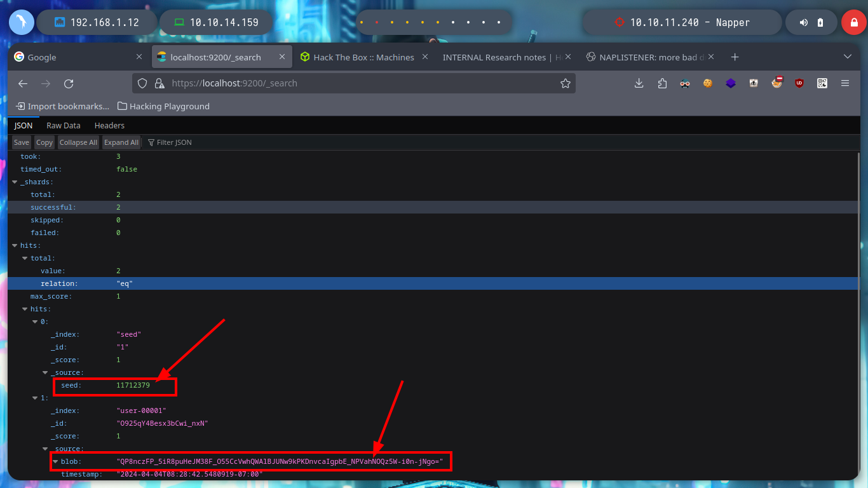Open the Firefox hamburger menu
Viewport: 868px width, 488px height.
point(845,83)
